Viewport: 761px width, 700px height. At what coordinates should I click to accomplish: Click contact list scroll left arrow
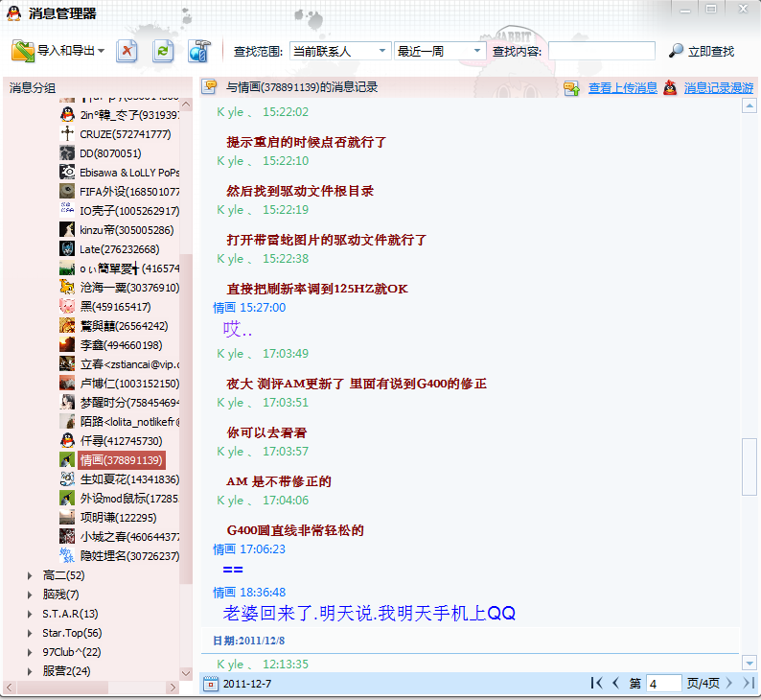tap(9, 688)
